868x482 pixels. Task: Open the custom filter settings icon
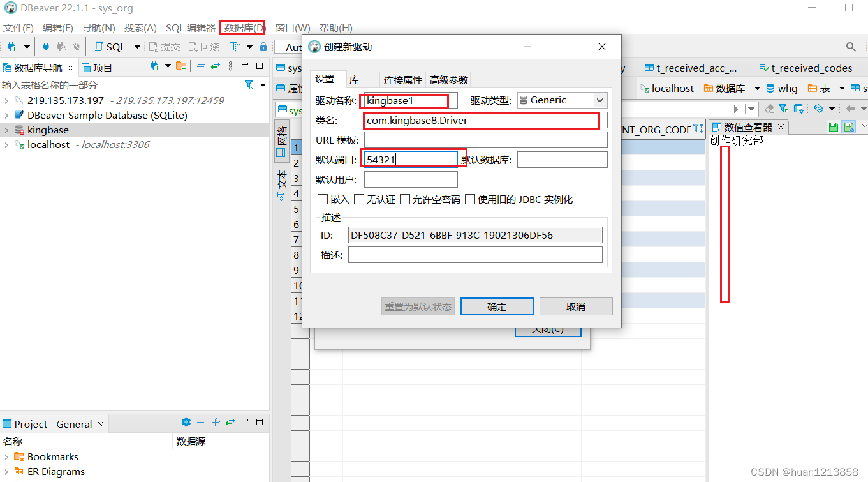point(783,108)
